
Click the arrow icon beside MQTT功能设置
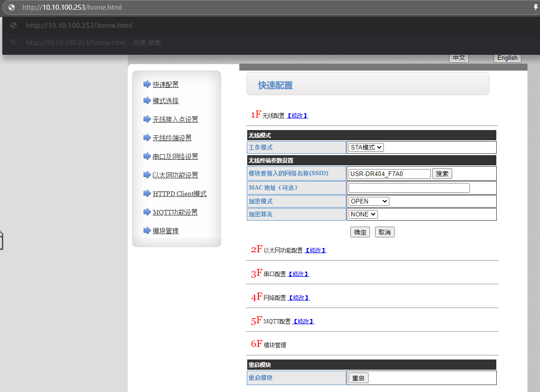pos(147,212)
